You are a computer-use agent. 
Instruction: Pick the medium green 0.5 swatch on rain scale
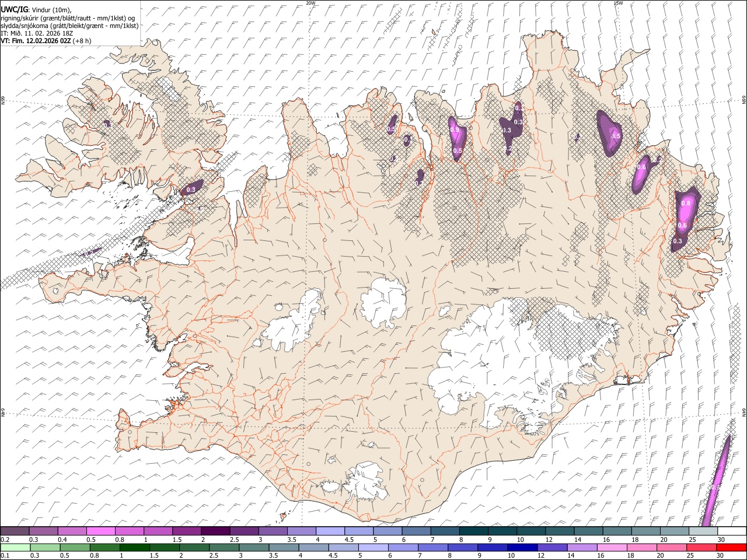[75, 547]
